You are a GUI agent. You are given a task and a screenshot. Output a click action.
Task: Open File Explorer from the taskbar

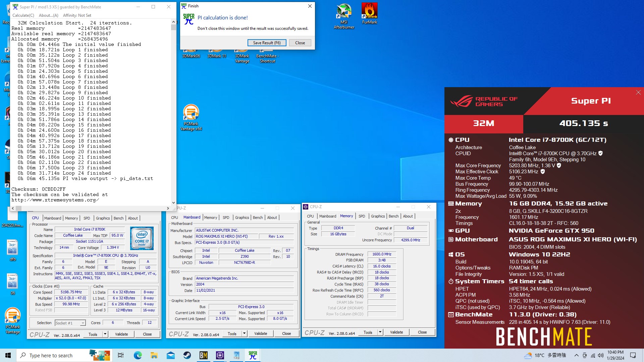(154, 355)
